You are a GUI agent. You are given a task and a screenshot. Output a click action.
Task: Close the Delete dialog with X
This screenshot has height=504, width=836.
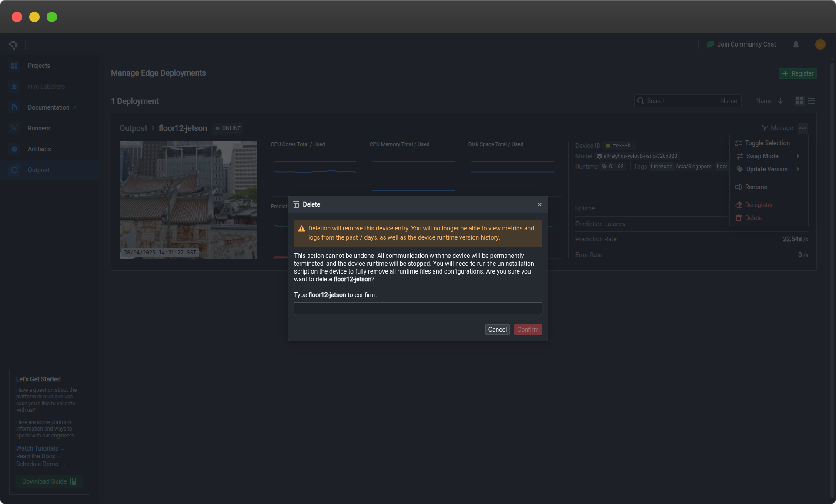pyautogui.click(x=539, y=204)
